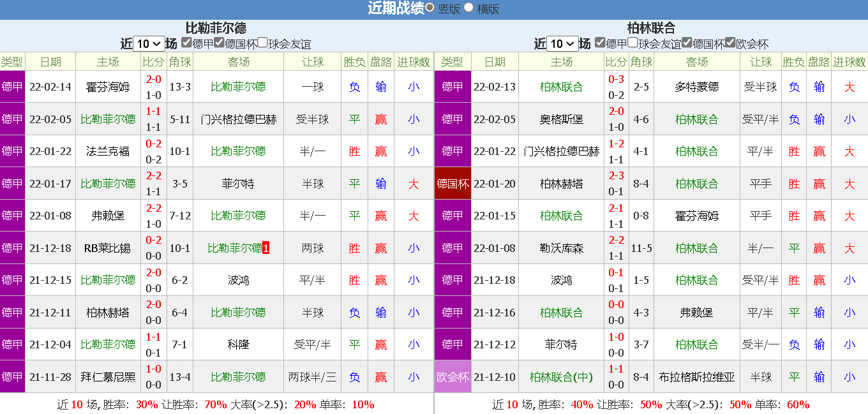
Task: Check 球会友谊 filter for 柏林联合
Action: point(632,43)
